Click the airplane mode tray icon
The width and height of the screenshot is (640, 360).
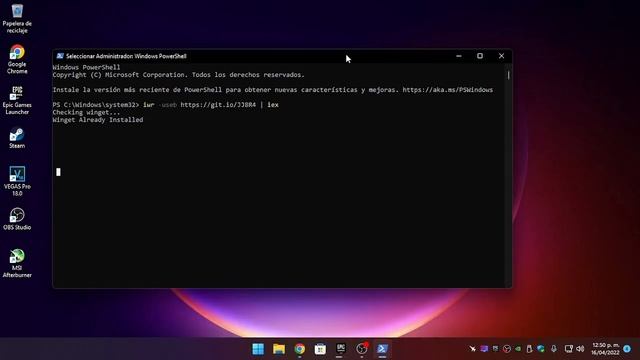point(472,349)
